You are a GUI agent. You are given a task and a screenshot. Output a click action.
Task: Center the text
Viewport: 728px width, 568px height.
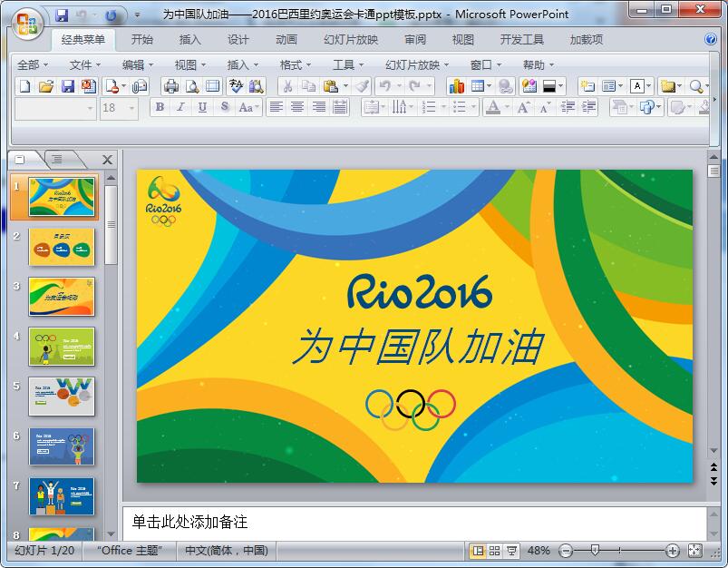[297, 108]
